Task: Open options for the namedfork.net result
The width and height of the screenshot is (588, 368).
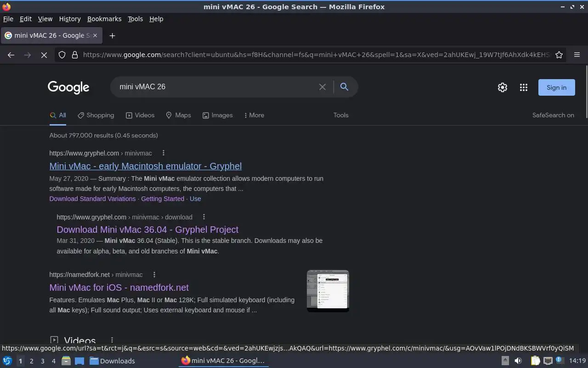Action: pos(154,275)
